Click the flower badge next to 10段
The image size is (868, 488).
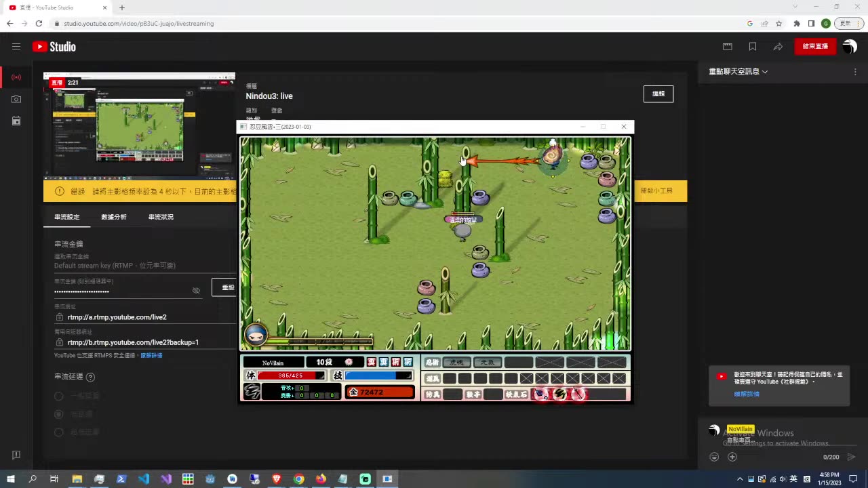pos(349,362)
